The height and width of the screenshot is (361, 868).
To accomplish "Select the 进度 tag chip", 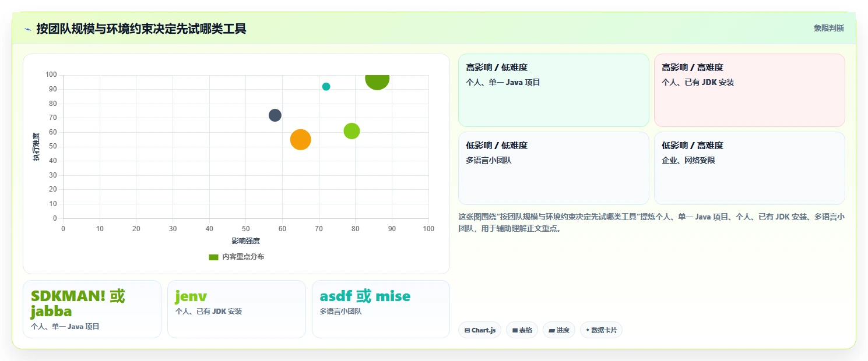I will pos(559,330).
